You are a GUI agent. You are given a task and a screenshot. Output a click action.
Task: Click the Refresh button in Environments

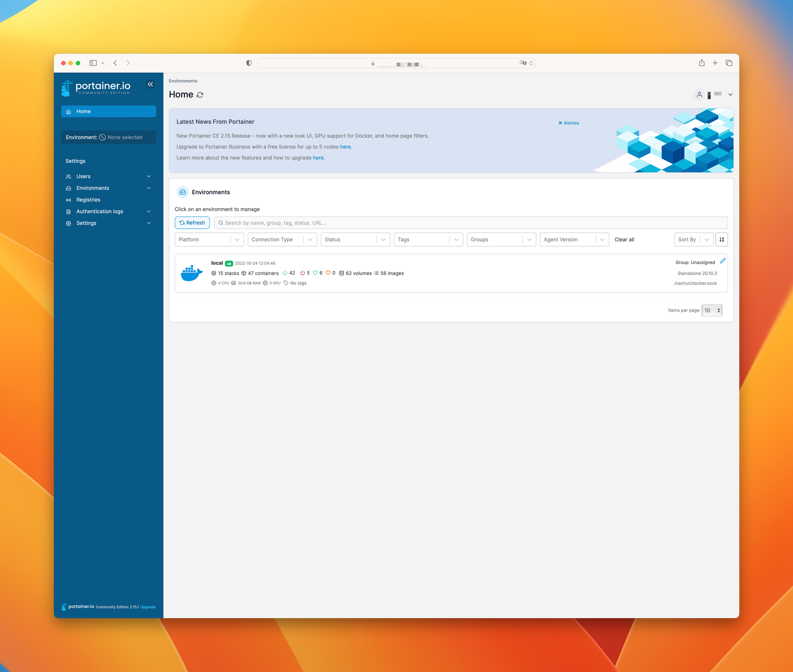coord(192,223)
